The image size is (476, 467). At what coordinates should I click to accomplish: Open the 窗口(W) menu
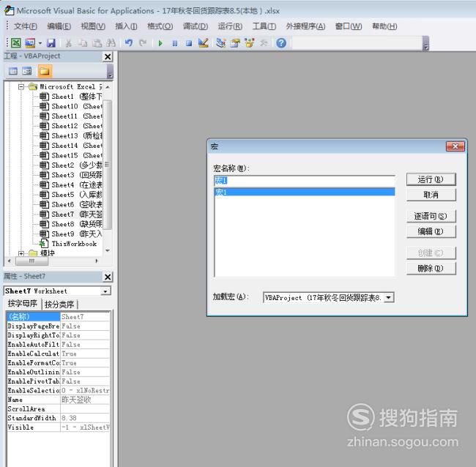click(x=348, y=26)
